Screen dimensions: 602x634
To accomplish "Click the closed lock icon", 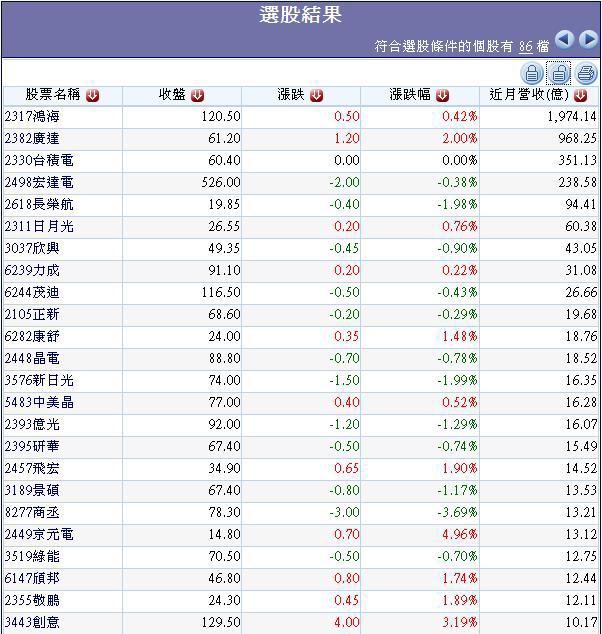I will [x=532, y=73].
